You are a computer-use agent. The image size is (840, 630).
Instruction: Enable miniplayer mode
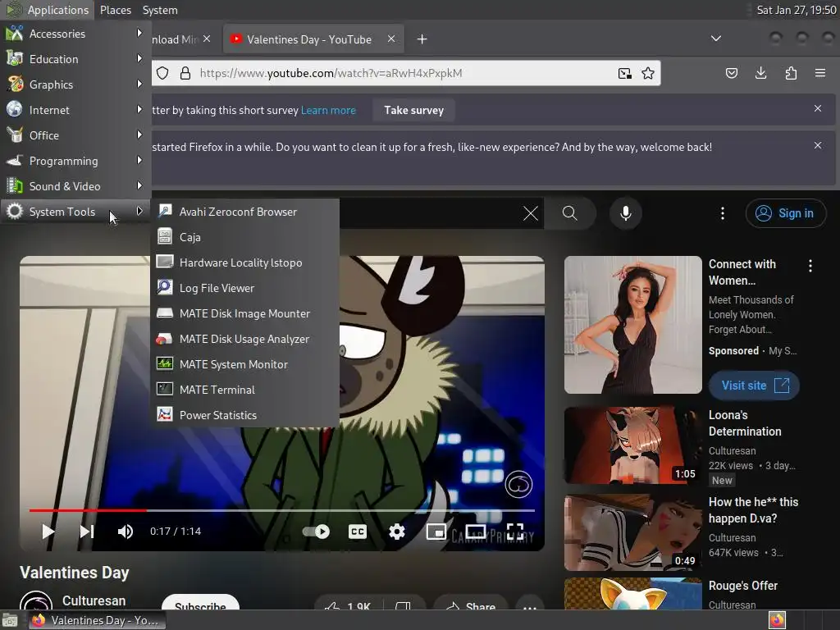(x=436, y=532)
